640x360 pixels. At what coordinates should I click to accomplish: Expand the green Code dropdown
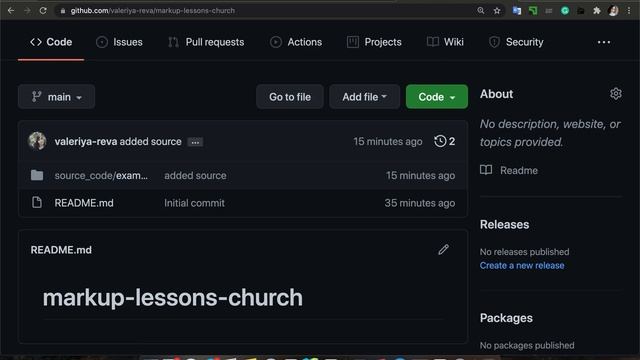pyautogui.click(x=437, y=97)
